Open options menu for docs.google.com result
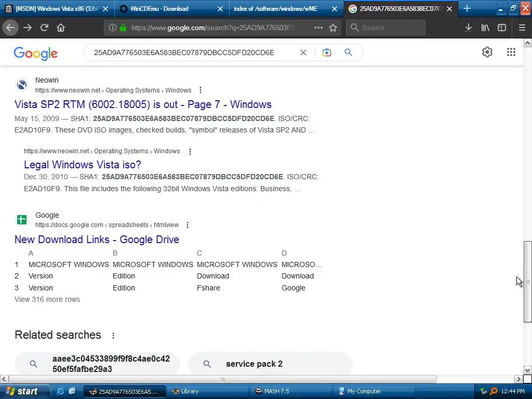The image size is (532, 399). tap(187, 225)
